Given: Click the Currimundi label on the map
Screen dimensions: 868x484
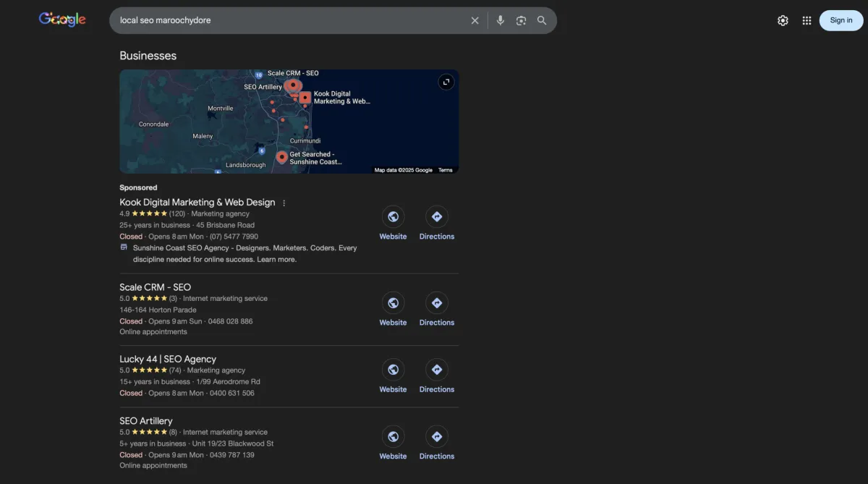Looking at the screenshot, I should (x=305, y=140).
